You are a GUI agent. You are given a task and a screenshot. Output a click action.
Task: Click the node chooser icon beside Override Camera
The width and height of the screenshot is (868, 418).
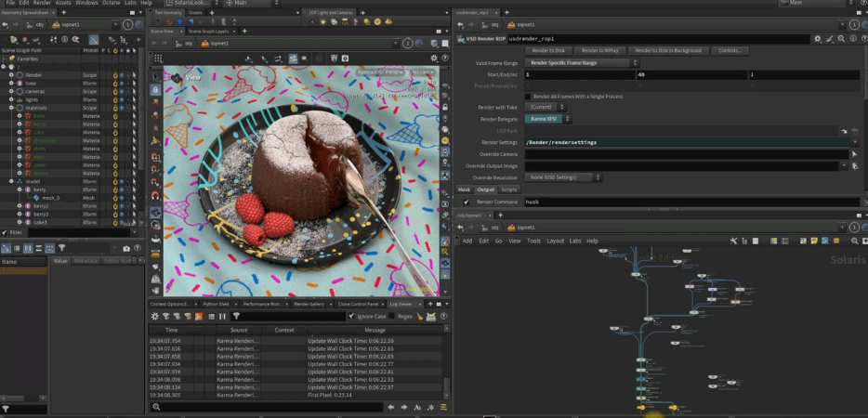pyautogui.click(x=854, y=154)
